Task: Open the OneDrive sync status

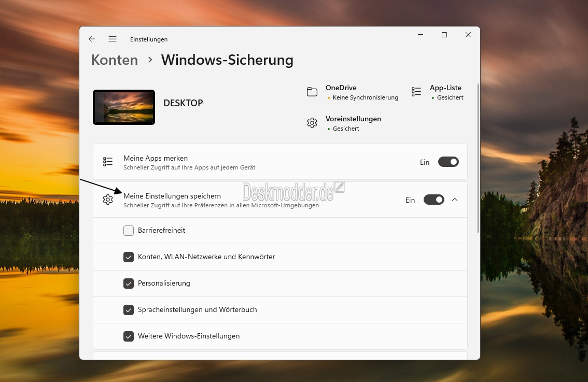Action: [x=353, y=92]
